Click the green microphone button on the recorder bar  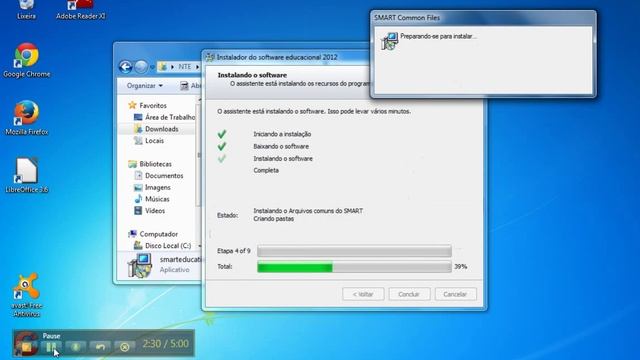point(76,347)
